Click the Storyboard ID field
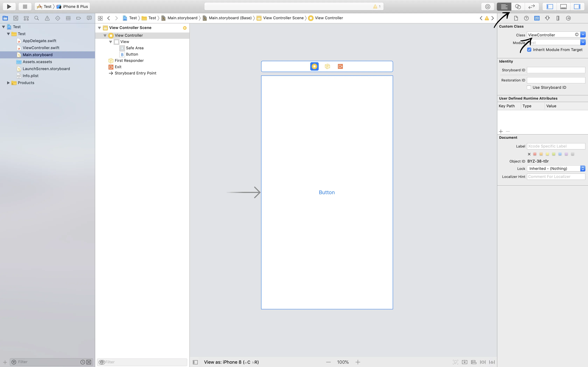 point(556,70)
